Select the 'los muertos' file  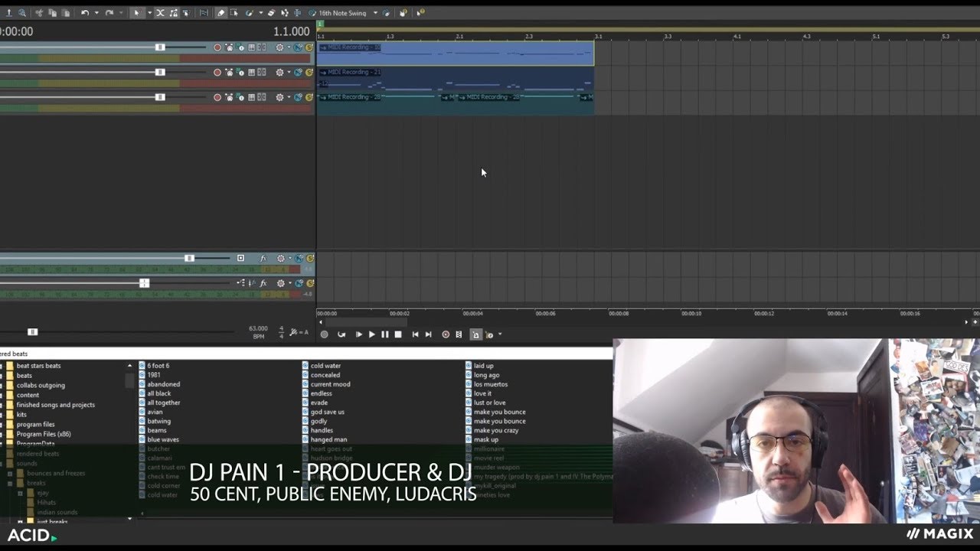490,384
